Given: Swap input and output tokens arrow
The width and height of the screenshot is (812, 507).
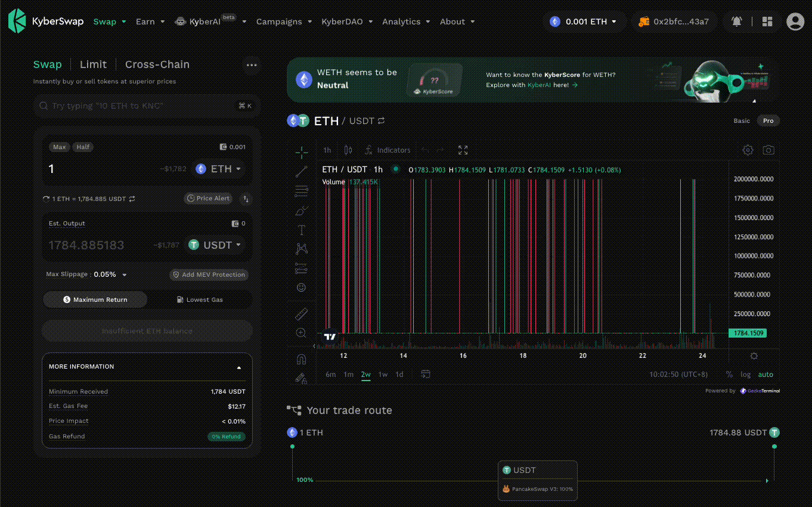Looking at the screenshot, I should (x=245, y=199).
